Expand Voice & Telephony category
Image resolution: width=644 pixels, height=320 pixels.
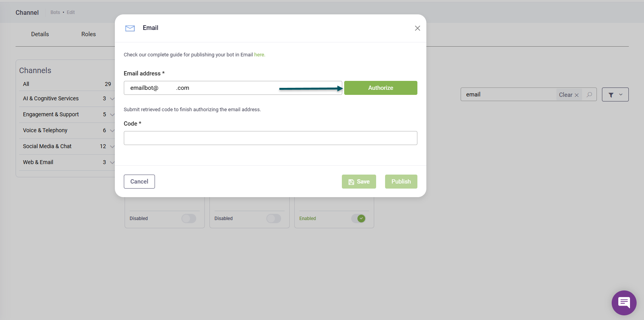pyautogui.click(x=112, y=131)
